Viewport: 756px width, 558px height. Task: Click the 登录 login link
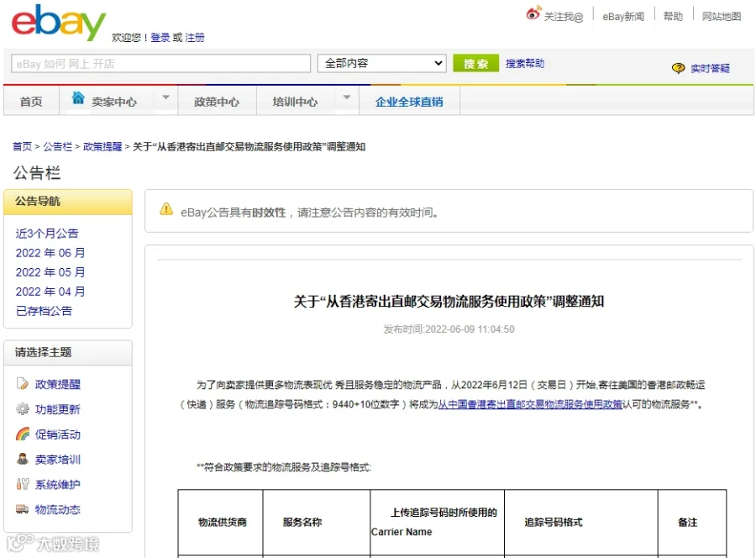[x=160, y=38]
